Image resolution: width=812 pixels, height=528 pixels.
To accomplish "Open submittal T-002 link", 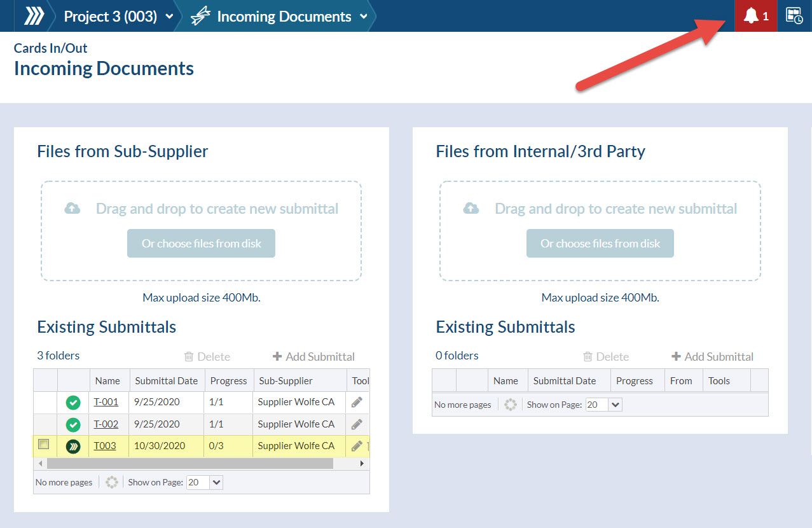I will click(106, 424).
